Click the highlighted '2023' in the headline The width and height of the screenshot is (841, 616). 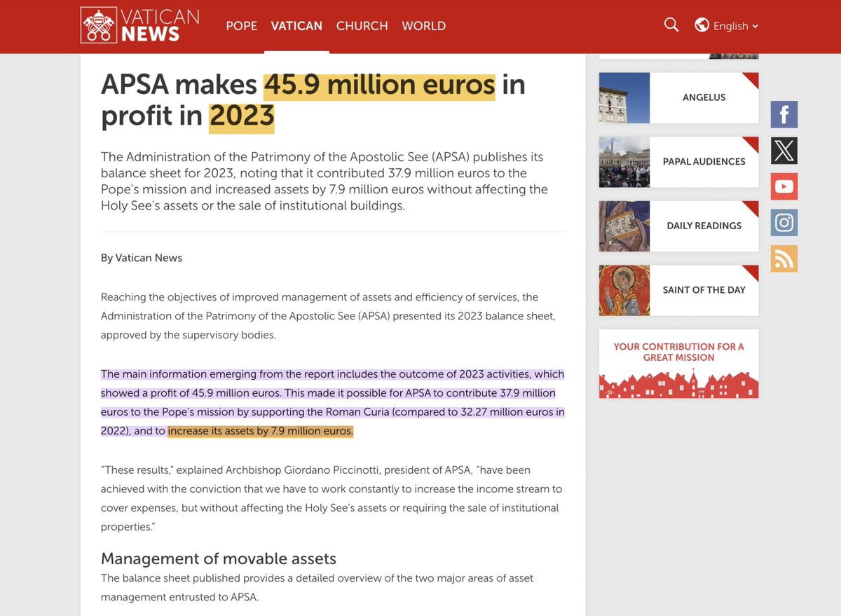point(242,116)
